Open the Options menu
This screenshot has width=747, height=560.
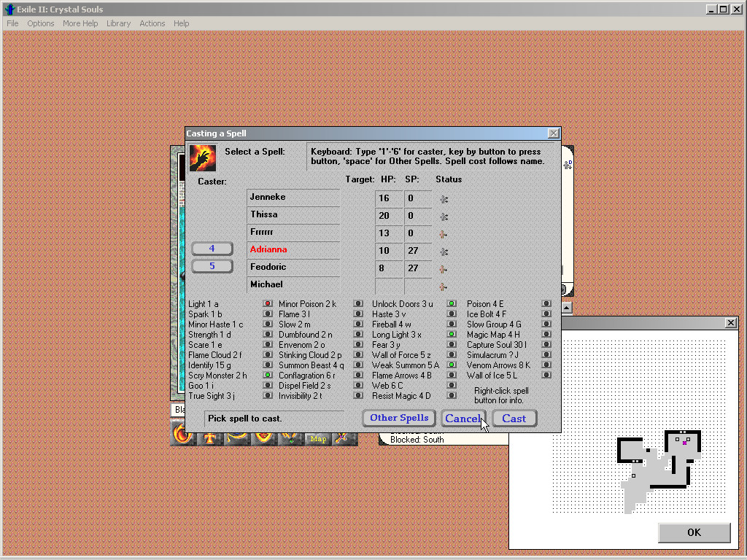pos(41,23)
